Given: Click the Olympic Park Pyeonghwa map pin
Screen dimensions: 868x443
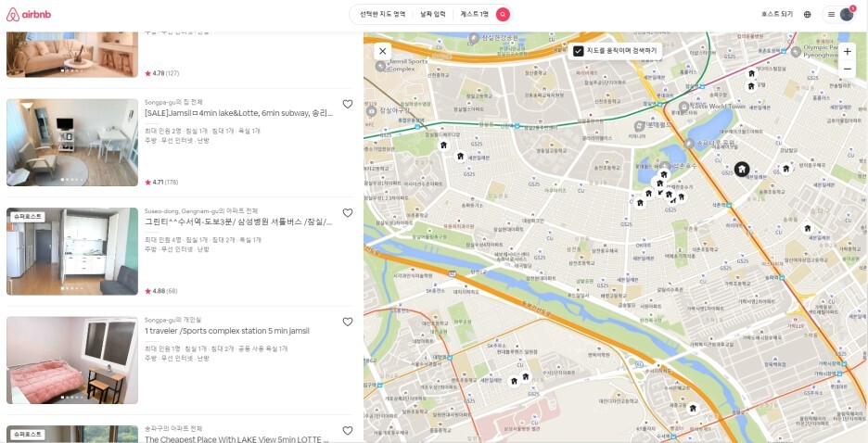Looking at the screenshot, I should [796, 51].
